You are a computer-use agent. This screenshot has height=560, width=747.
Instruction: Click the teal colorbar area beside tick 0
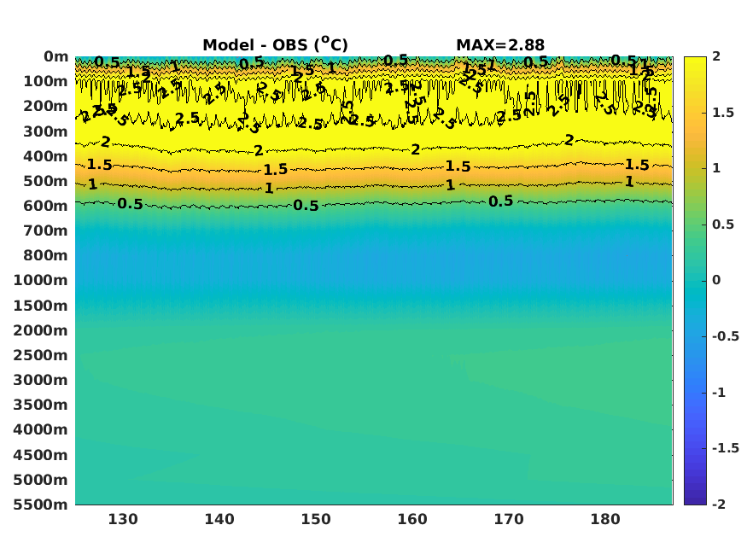pos(695,280)
